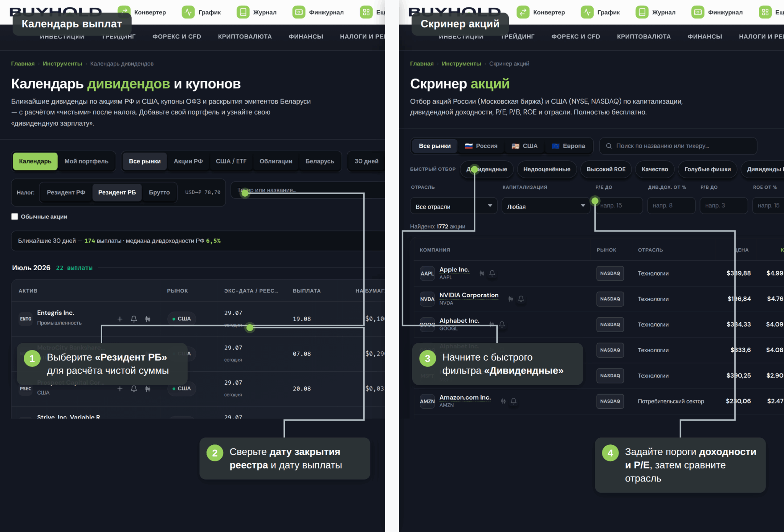Image resolution: width=784 pixels, height=532 pixels.
Task: Switch tax mode to Брутто
Action: coord(159,192)
